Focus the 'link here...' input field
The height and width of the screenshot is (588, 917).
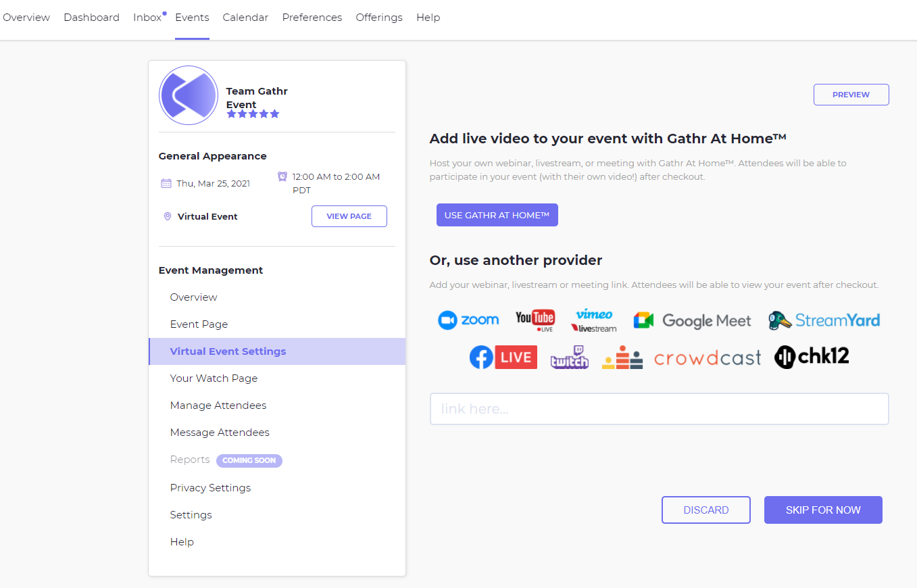pos(659,409)
